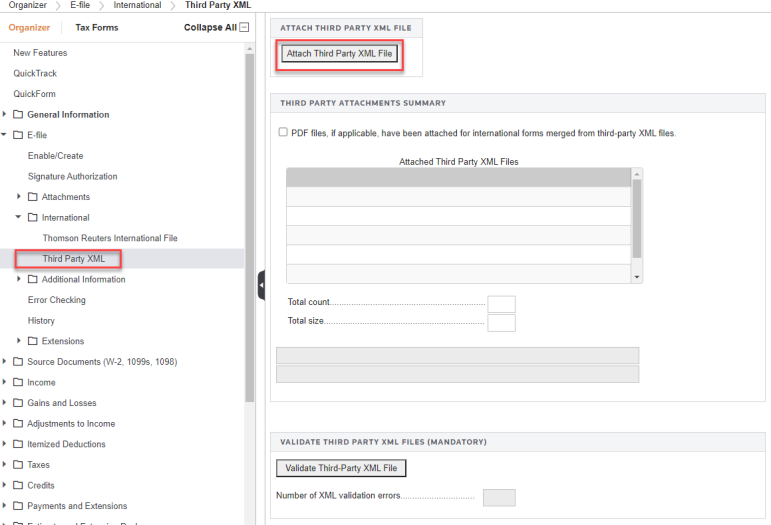Image resolution: width=771 pixels, height=525 pixels.
Task: Click the sidebar collapse handle arrow
Action: click(261, 285)
